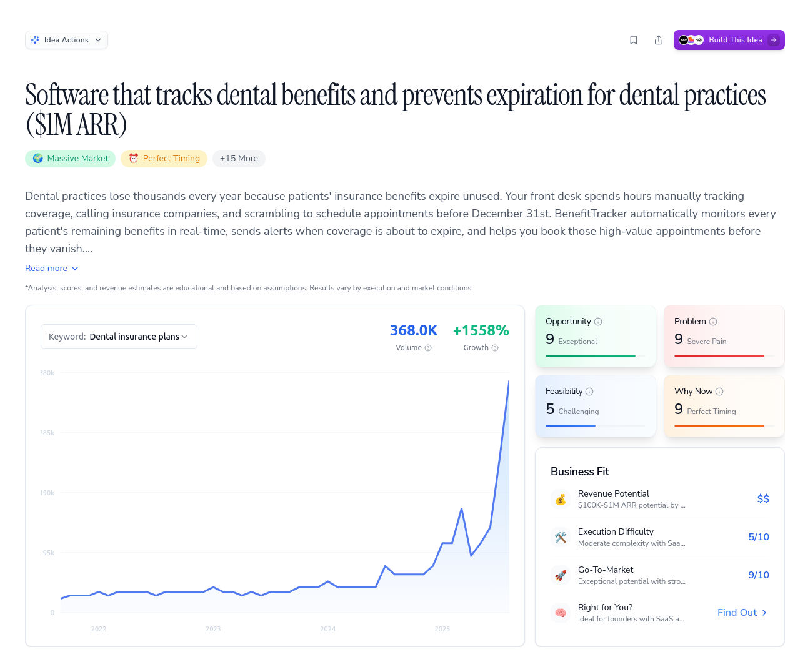Select the Perfect Timing badge

(164, 158)
